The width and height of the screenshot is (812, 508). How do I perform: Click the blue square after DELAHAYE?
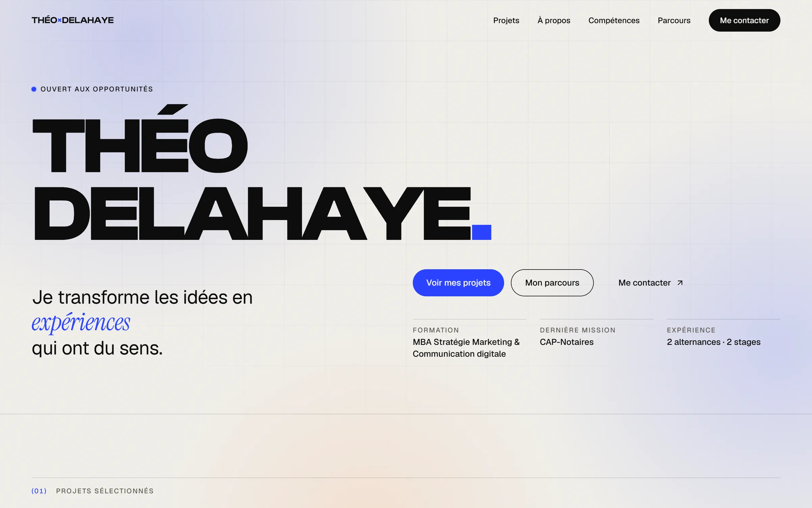[x=481, y=232]
